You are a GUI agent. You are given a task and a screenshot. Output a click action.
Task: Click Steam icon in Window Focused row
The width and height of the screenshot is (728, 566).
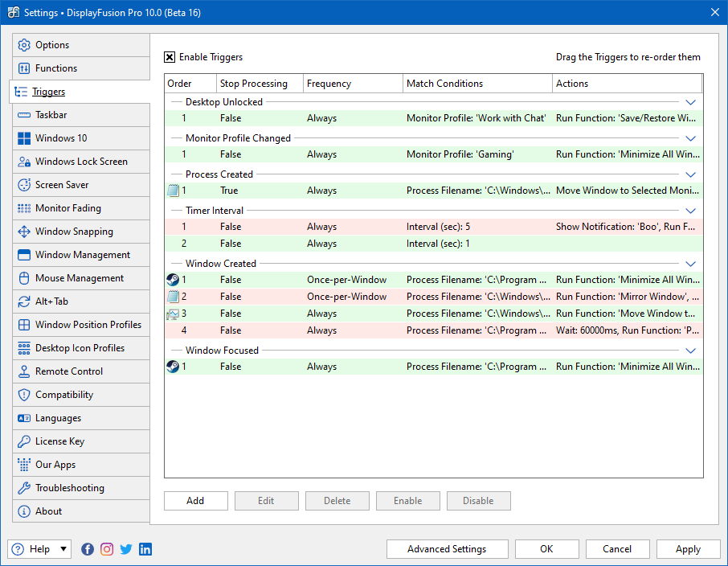[x=173, y=366]
